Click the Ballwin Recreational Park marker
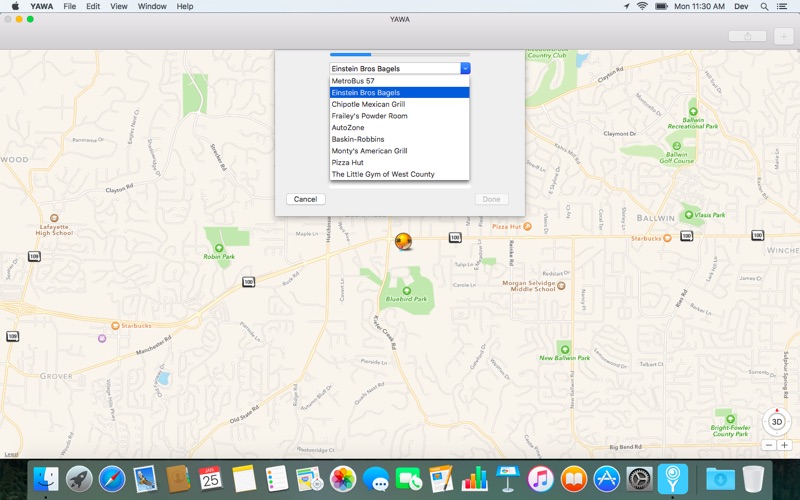The image size is (800, 500). [x=693, y=111]
